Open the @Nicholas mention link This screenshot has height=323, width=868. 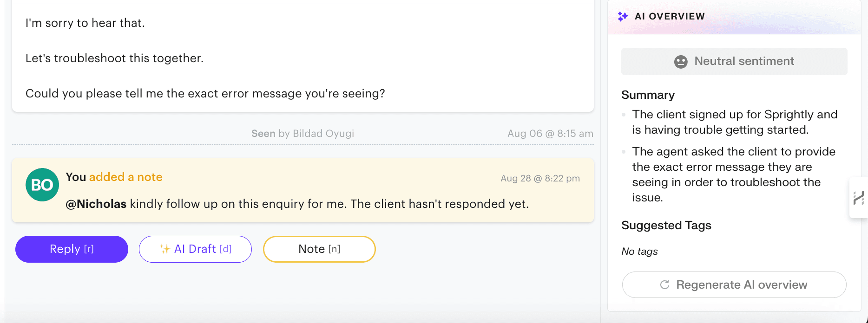pos(96,204)
